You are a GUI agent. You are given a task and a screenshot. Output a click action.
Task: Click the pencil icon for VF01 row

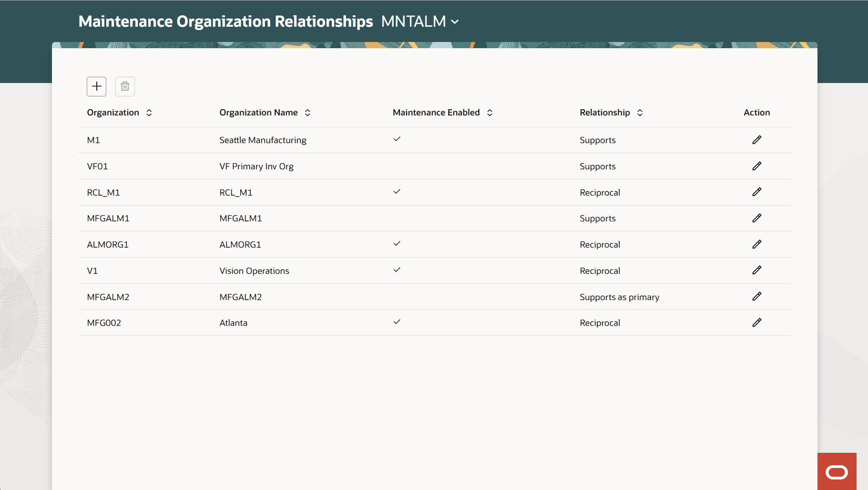coord(757,166)
